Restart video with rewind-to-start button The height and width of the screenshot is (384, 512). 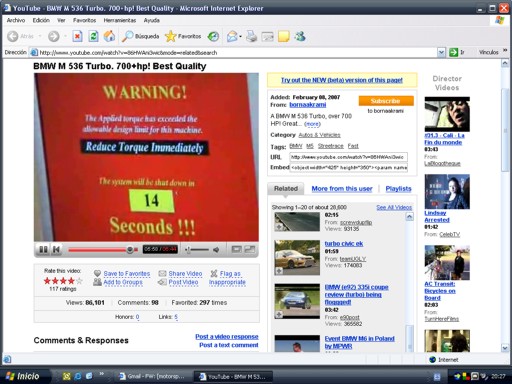(x=57, y=249)
